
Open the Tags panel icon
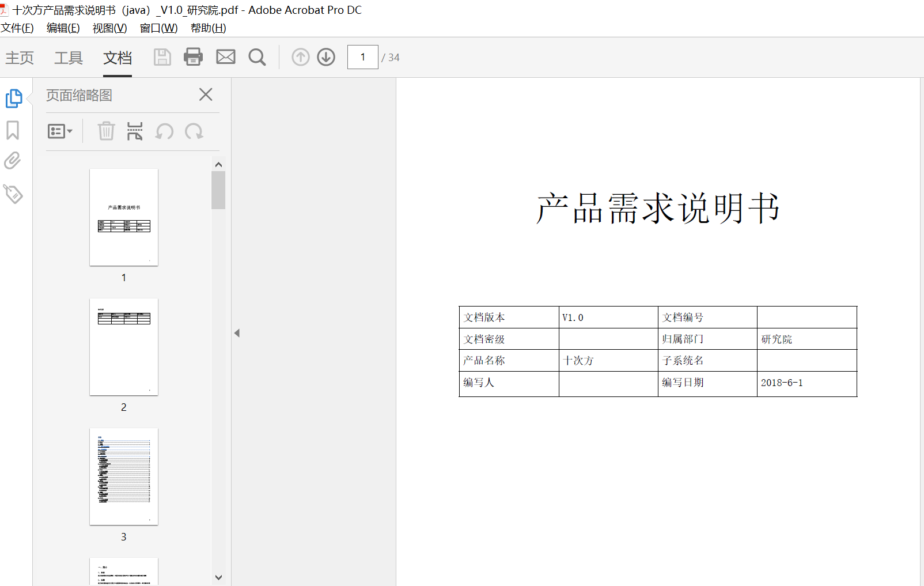13,194
